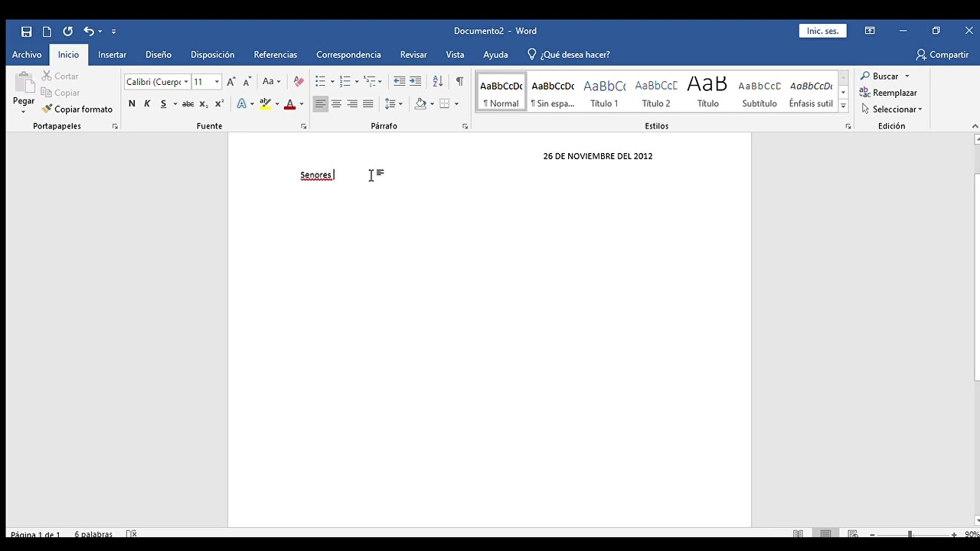The width and height of the screenshot is (980, 551).
Task: Toggle italic with the K button
Action: (147, 103)
